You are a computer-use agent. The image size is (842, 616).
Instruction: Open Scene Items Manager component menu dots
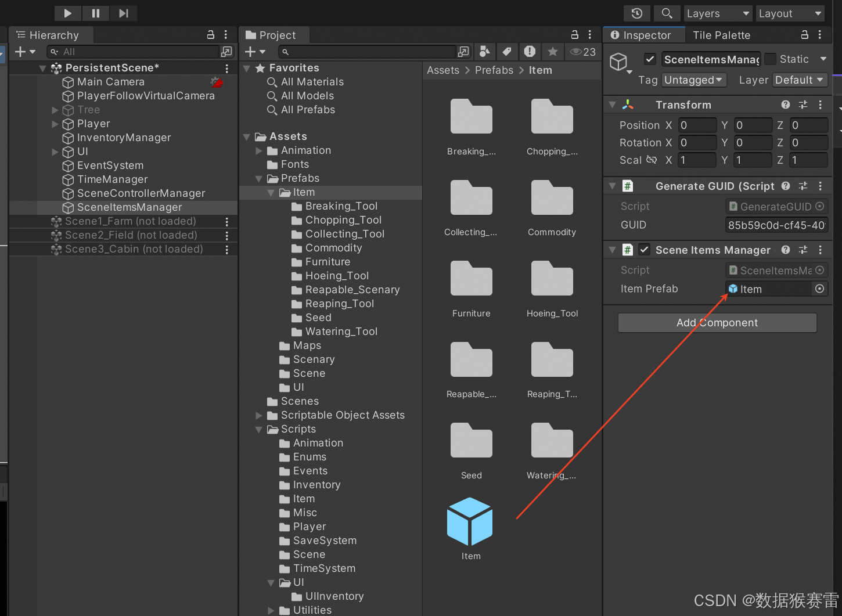[x=820, y=250]
